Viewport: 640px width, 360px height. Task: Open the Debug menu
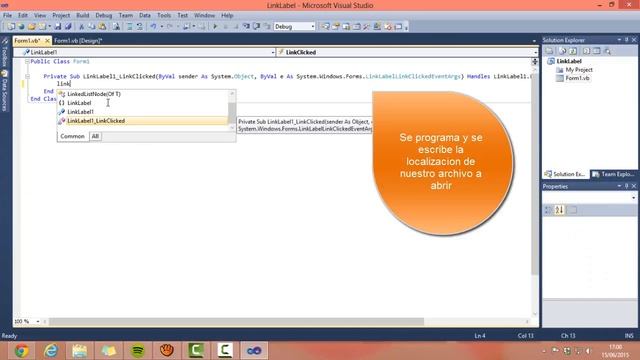pyautogui.click(x=104, y=16)
